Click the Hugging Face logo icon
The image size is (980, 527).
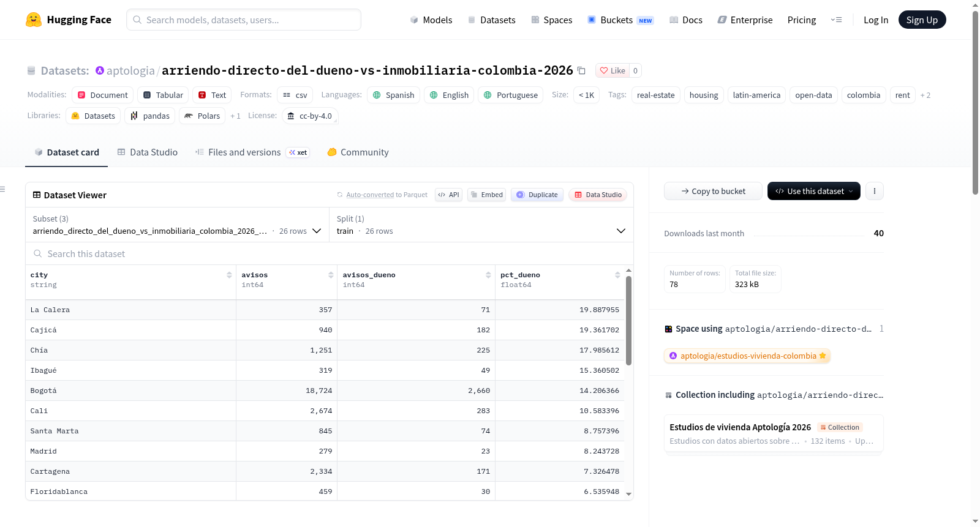[x=34, y=20]
